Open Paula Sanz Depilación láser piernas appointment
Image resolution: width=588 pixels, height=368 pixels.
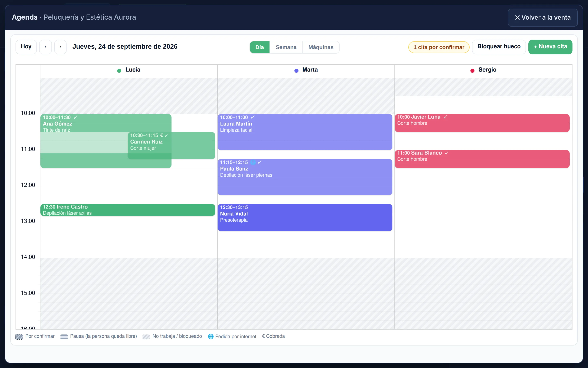(x=305, y=177)
